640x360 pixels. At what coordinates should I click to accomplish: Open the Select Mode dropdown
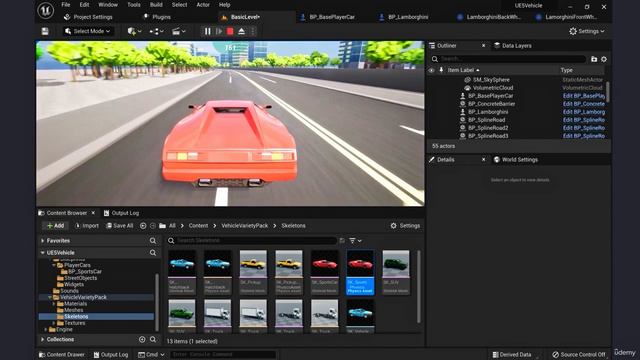(x=87, y=31)
